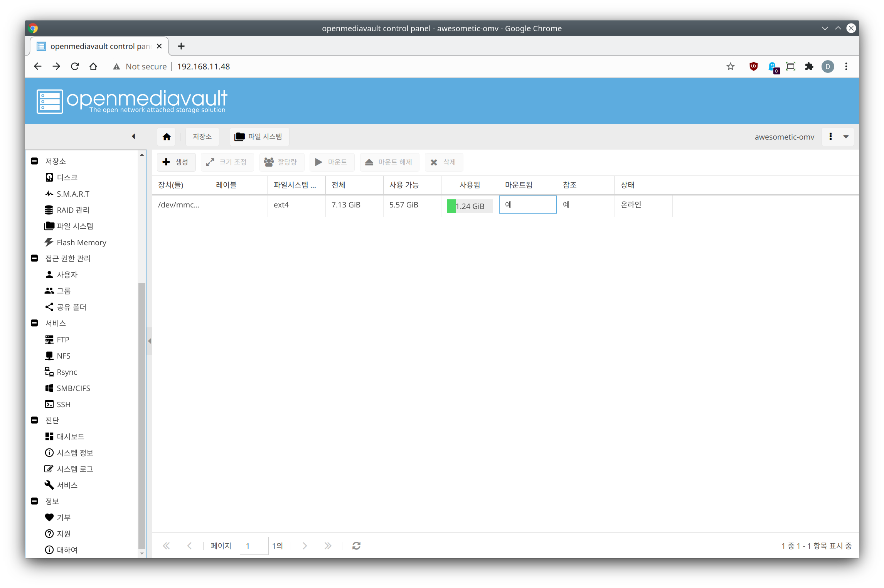The height and width of the screenshot is (588, 884).
Task: Open the Flash Memory sidebar item
Action: pos(81,243)
